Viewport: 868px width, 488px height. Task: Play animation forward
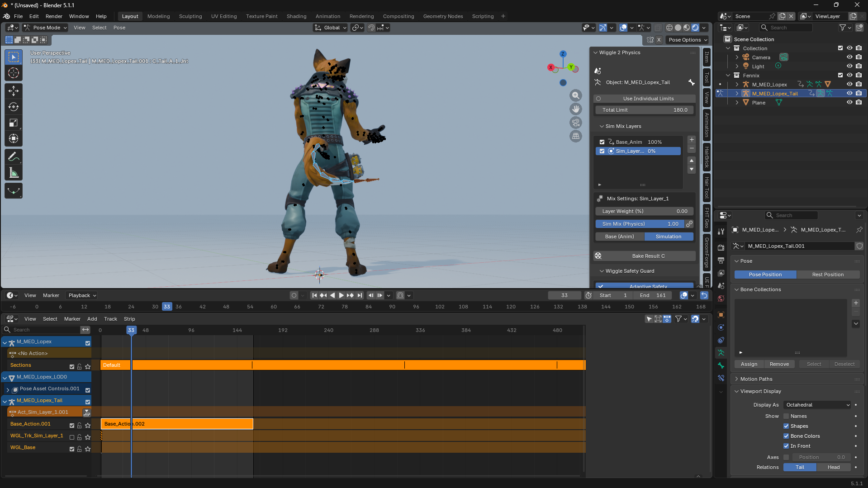pyautogui.click(x=342, y=295)
